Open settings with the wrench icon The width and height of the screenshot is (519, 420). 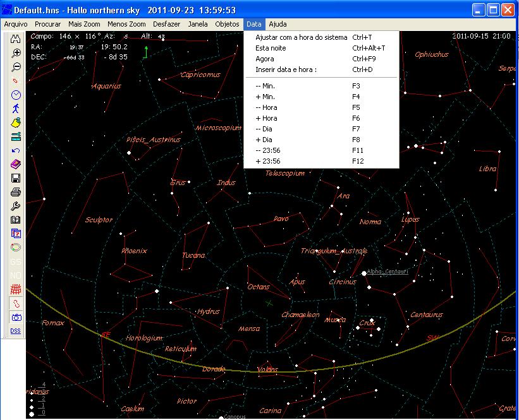pyautogui.click(x=16, y=206)
